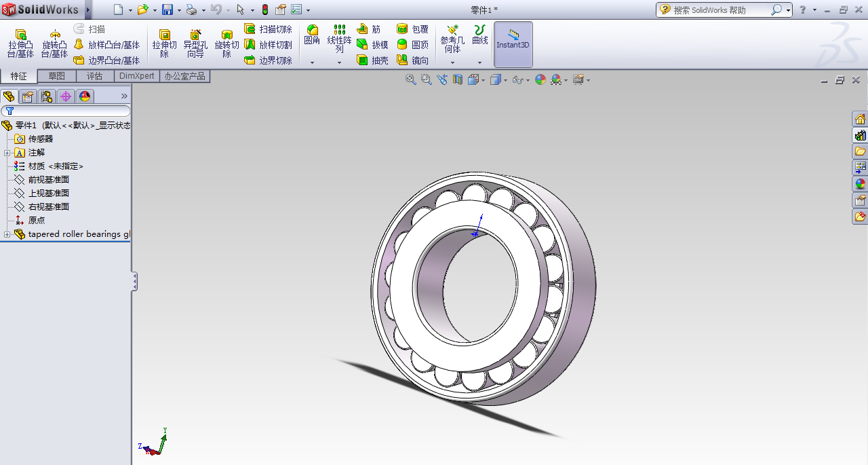Click the 放样凸台/基体 loft boss tool
This screenshot has height=465, width=868.
click(106, 45)
